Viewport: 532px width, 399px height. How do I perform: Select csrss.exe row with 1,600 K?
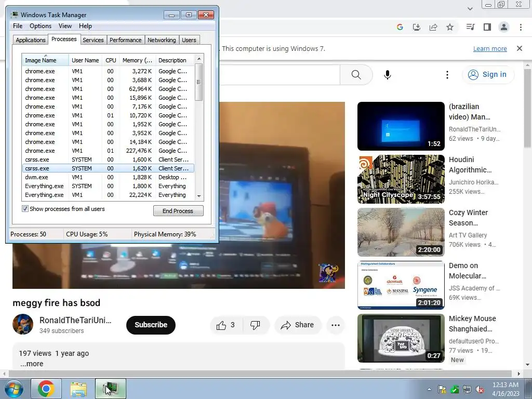click(108, 159)
